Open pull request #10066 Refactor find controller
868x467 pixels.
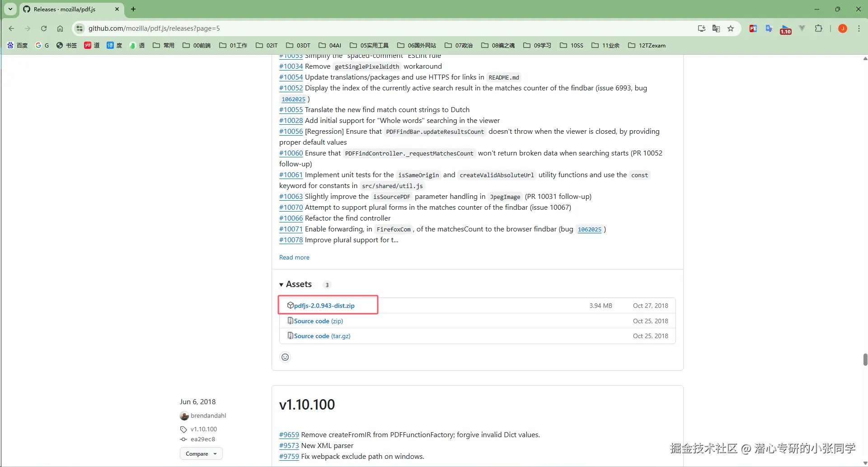(x=291, y=218)
